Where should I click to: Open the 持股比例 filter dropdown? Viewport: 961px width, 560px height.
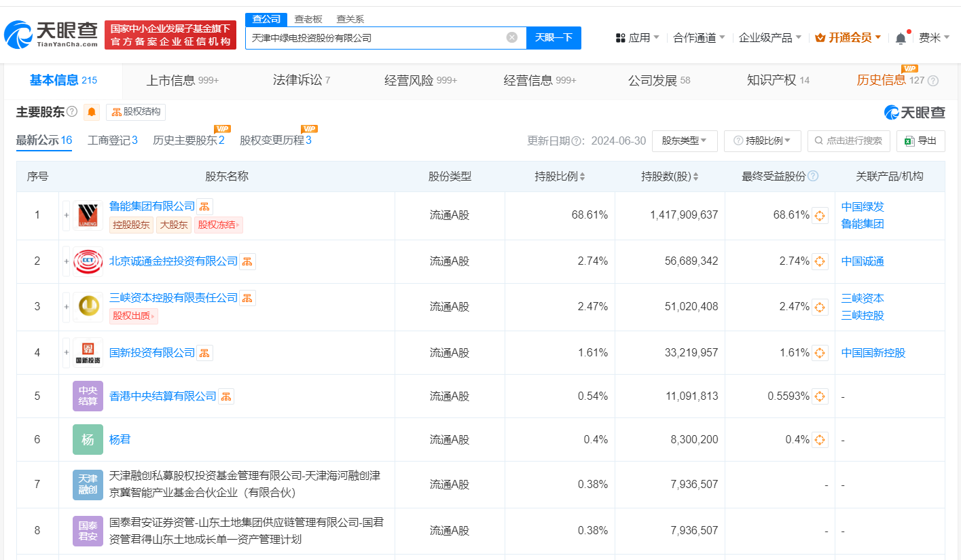pos(762,141)
